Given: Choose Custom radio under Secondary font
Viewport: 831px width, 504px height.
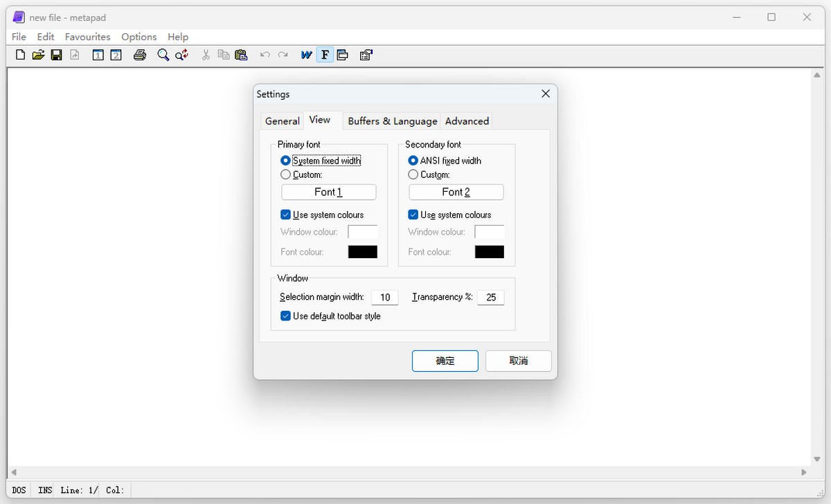Looking at the screenshot, I should click(413, 175).
